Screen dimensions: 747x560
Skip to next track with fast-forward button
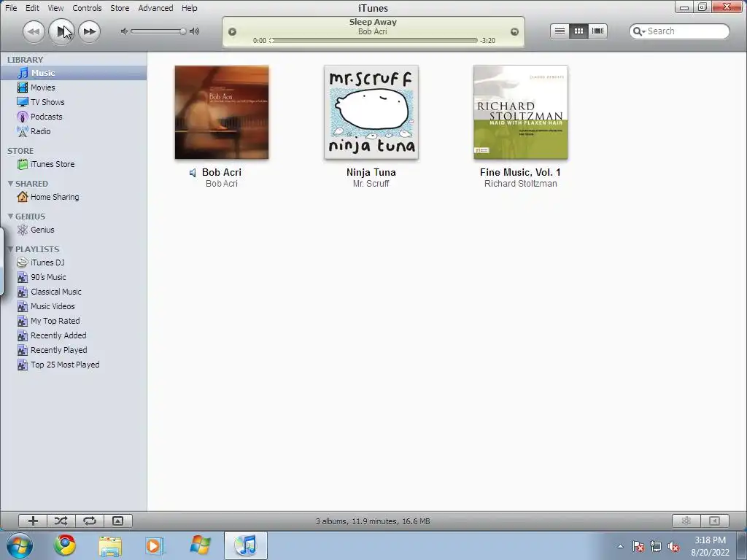click(x=89, y=32)
